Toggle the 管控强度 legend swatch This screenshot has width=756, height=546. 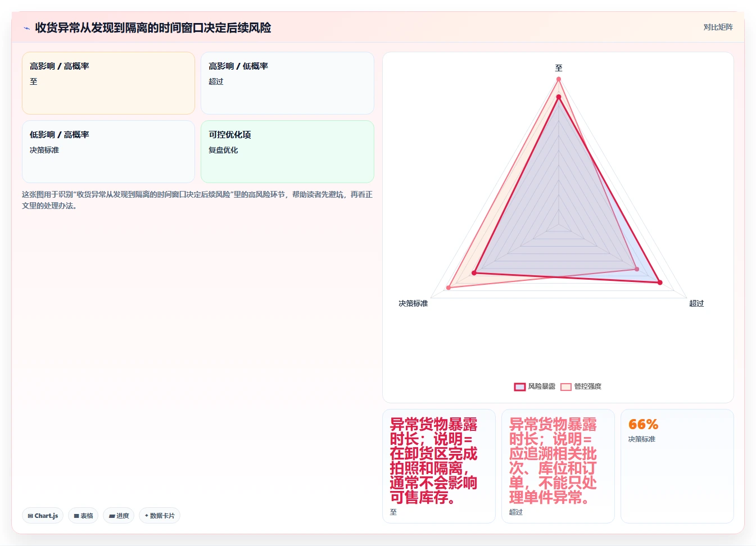(566, 386)
